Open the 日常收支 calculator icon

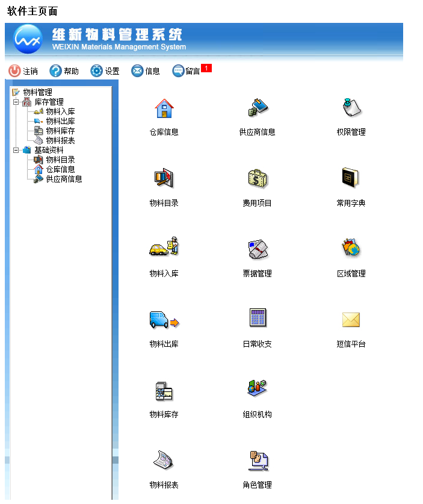click(257, 318)
